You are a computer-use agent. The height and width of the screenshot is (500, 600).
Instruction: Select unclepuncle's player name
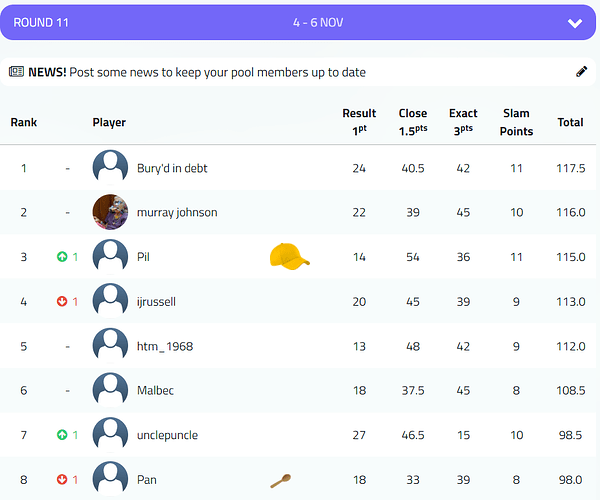pos(167,435)
